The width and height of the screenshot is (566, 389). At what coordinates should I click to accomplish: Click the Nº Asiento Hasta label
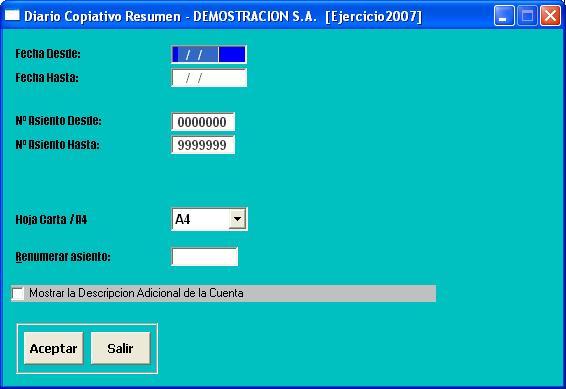pos(57,145)
